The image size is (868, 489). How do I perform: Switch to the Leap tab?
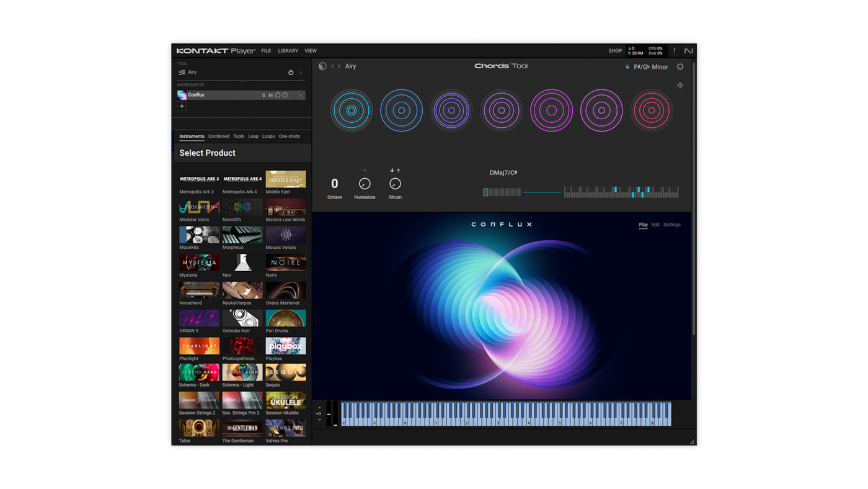coord(253,137)
